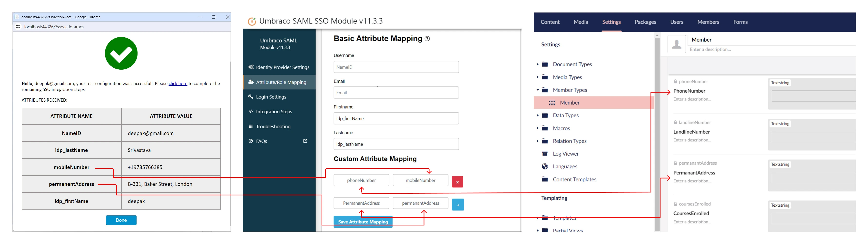Click the Email input field
The height and width of the screenshot is (244, 868).
click(x=396, y=93)
